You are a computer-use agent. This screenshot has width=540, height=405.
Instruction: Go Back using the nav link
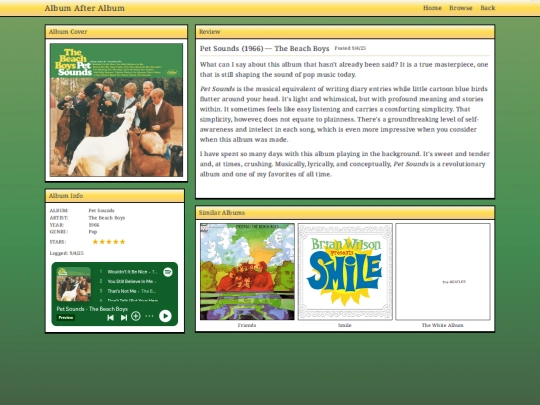(x=488, y=8)
